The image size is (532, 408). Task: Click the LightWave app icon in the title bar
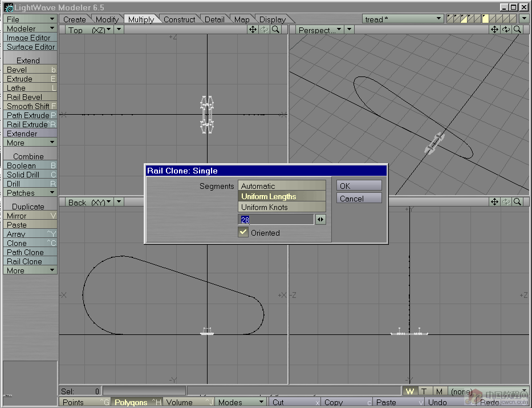coord(9,7)
